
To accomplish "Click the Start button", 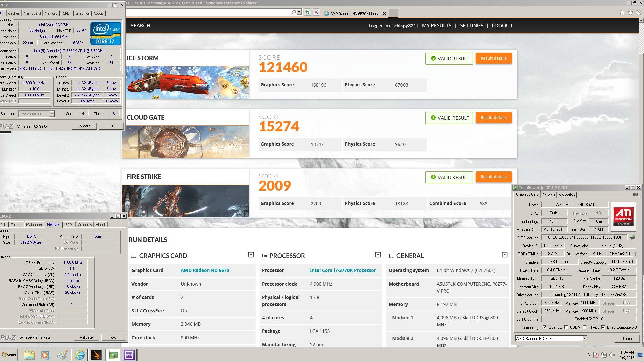I will pos(9,355).
